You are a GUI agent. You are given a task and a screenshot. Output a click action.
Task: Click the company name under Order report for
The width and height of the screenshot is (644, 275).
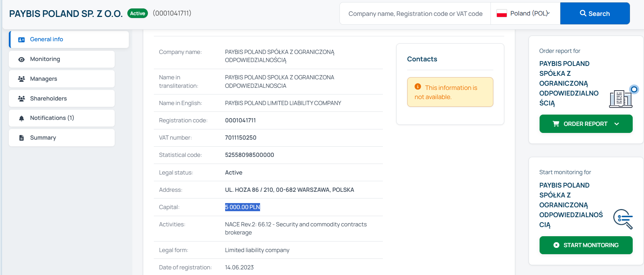(569, 84)
